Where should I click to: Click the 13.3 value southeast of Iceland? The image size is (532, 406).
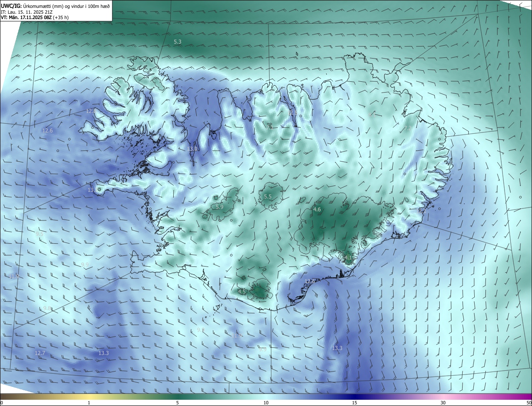click(337, 348)
